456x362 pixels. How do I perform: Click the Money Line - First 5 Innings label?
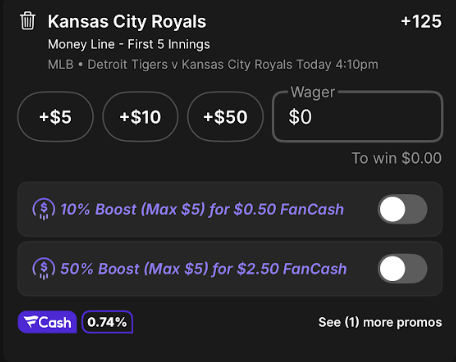click(129, 44)
